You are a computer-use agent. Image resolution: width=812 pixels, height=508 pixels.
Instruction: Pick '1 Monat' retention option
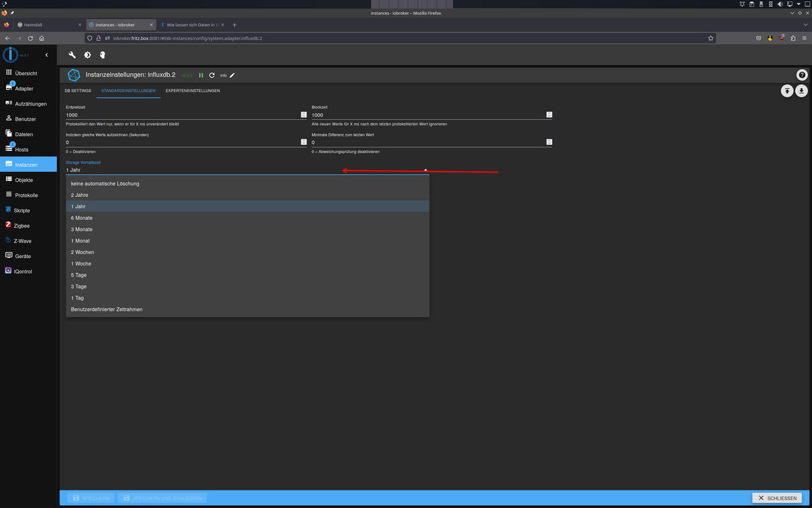coord(248,240)
